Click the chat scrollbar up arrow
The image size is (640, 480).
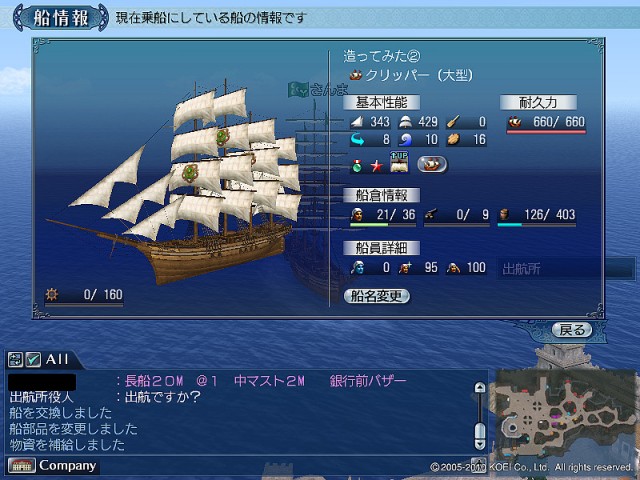tap(480, 387)
